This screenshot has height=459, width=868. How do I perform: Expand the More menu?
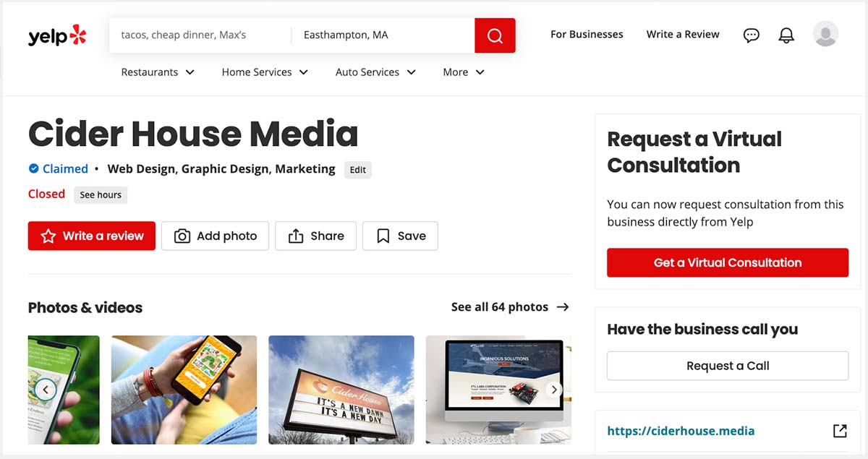[x=464, y=72]
